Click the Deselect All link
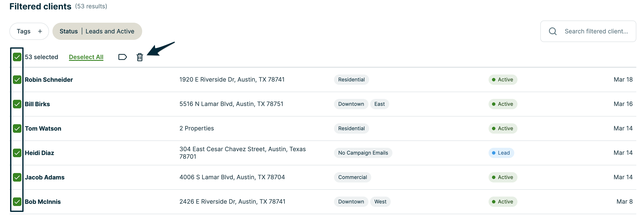This screenshot has height=215, width=644. pyautogui.click(x=86, y=57)
